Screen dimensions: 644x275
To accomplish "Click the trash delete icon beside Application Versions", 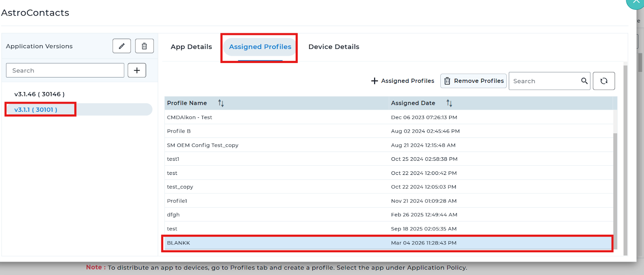I will [144, 46].
